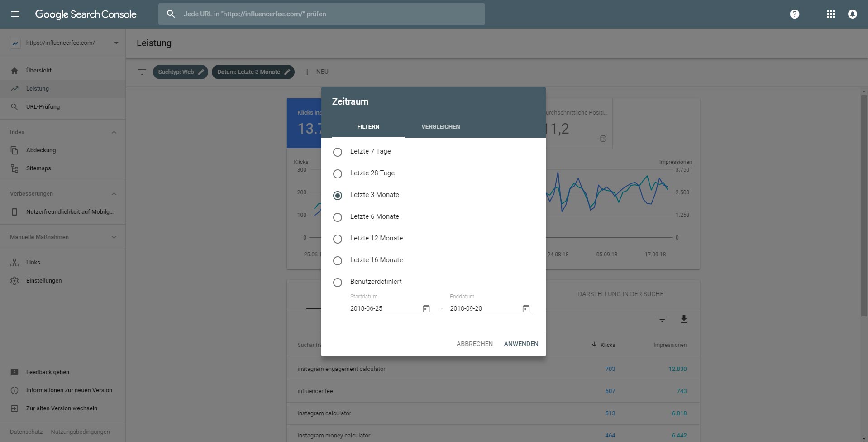Click the download export icon
This screenshot has width=868, height=442.
(x=684, y=319)
